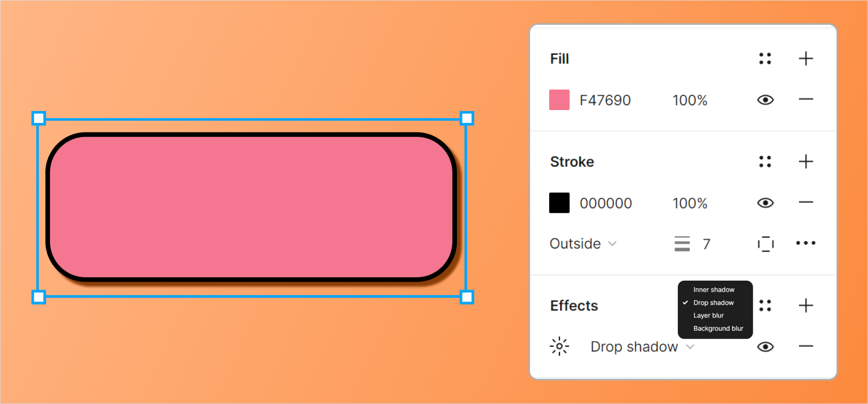The width and height of the screenshot is (868, 404).
Task: Hide the Drop shadow effect
Action: [765, 346]
